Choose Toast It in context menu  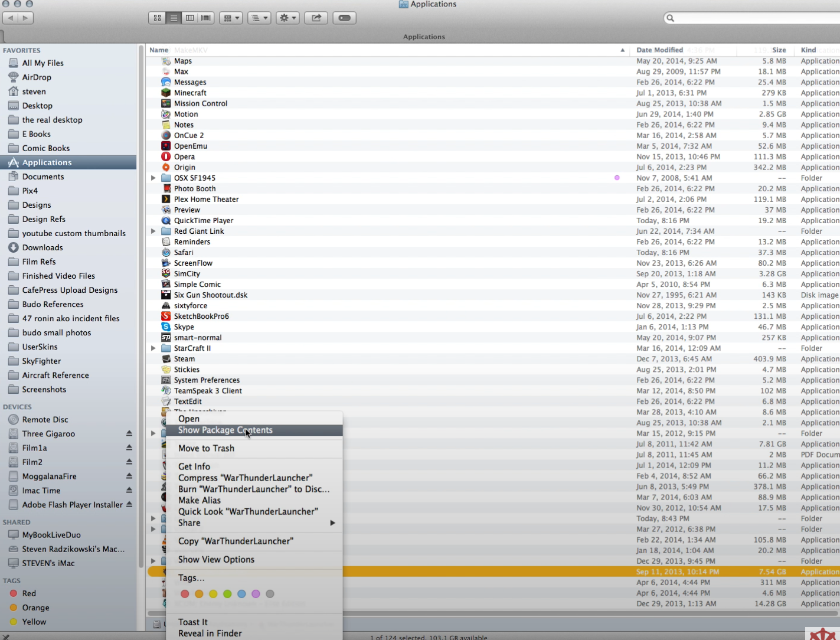pyautogui.click(x=254, y=622)
